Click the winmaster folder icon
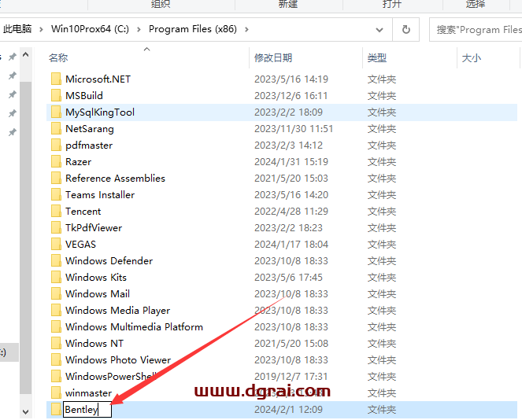This screenshot has width=522, height=420. tap(56, 392)
